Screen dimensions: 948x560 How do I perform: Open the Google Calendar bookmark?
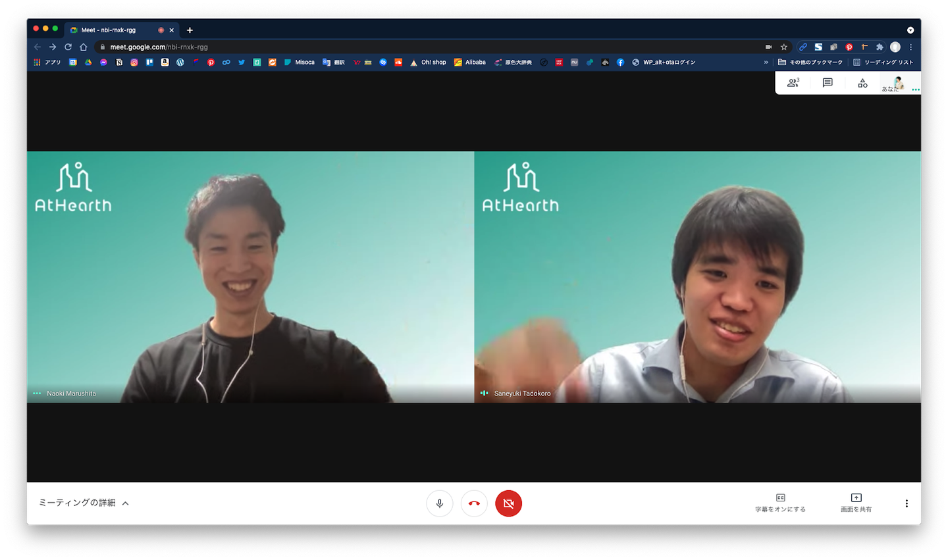pos(73,63)
